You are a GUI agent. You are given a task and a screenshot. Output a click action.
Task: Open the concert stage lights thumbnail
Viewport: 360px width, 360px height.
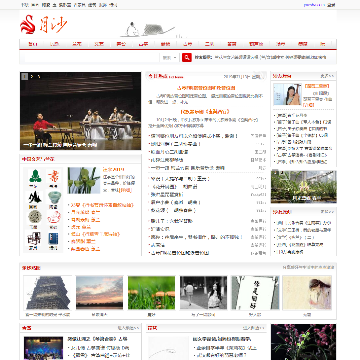coord(43,348)
